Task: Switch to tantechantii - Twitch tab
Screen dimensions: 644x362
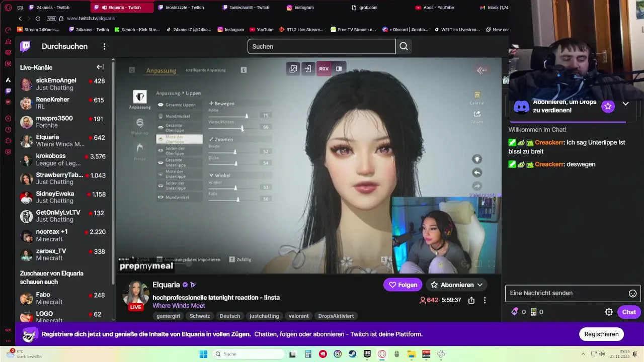Action: [250, 8]
